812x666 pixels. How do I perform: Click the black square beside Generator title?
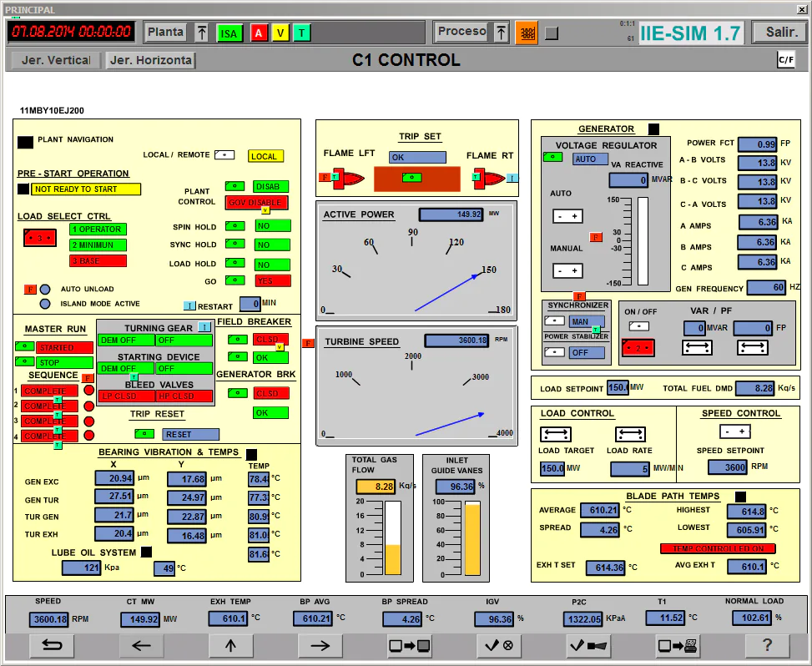coord(654,129)
